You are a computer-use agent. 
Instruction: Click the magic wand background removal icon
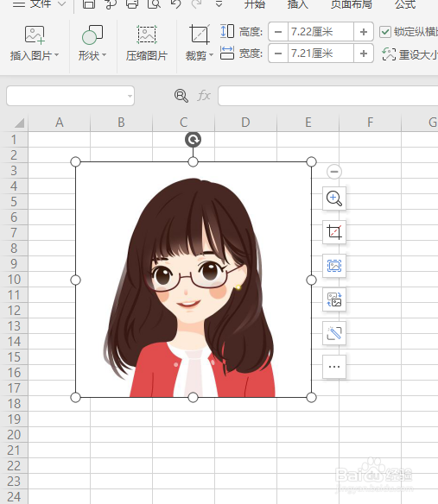(334, 333)
